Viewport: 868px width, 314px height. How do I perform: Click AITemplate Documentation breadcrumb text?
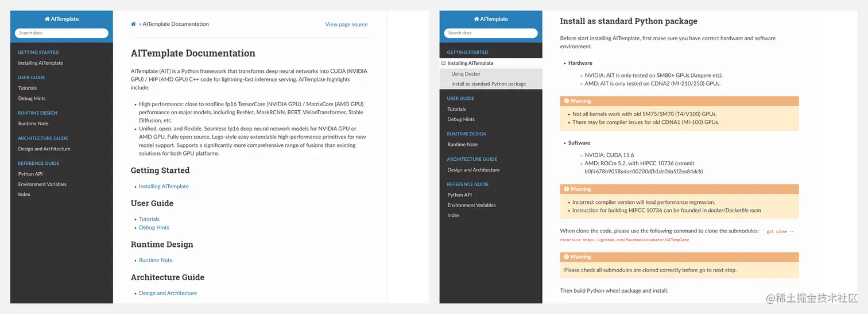176,24
